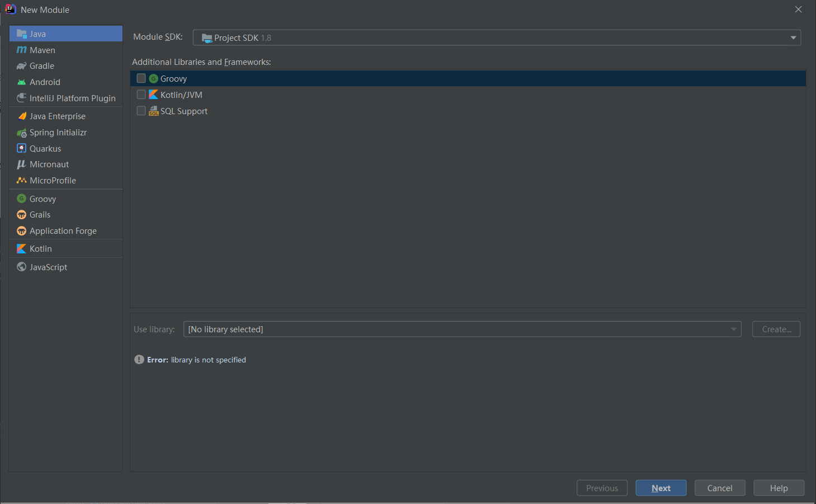Click the IntelliJ Platform Plugin icon

click(22, 98)
